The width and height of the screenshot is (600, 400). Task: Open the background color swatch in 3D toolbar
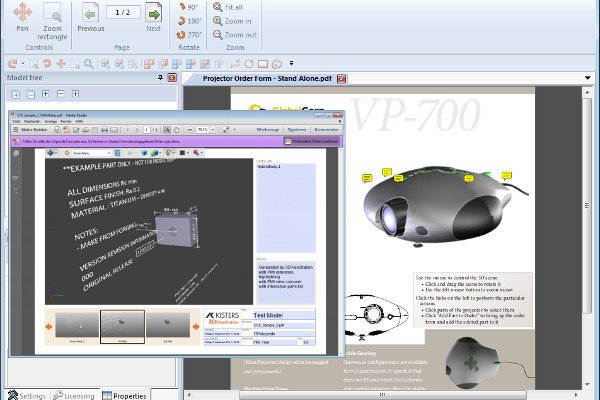coord(183,153)
